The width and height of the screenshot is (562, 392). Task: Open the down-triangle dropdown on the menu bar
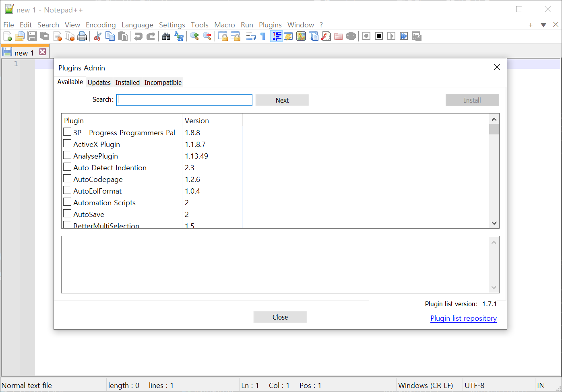(x=543, y=25)
